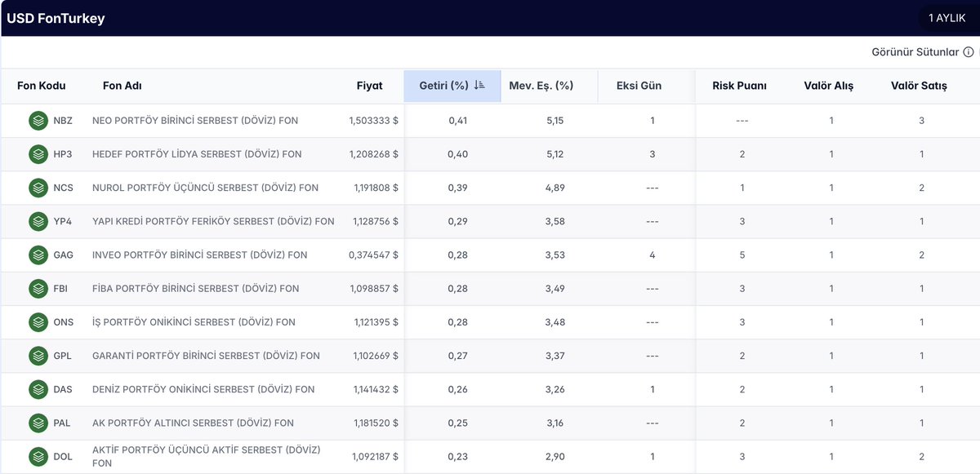
Task: Open DENİZ PORTFÖY ONİKİNCİ SERBEST (DÖVİZ) FON
Action: pyautogui.click(x=203, y=389)
